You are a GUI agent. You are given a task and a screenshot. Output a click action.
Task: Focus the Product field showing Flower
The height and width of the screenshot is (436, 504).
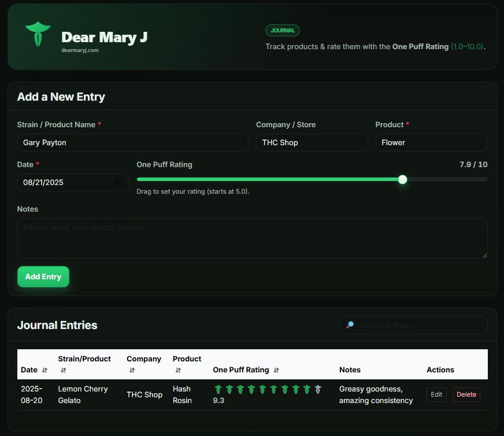(431, 142)
